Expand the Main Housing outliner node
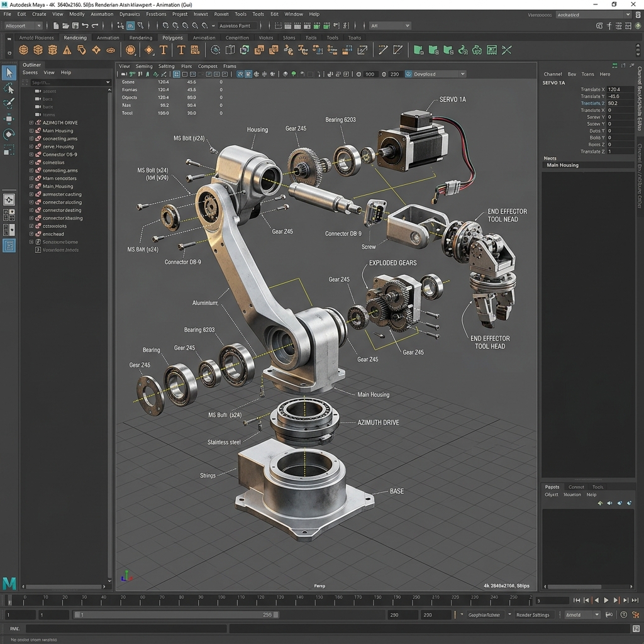Viewport: 644px width, 644px height. 31,131
